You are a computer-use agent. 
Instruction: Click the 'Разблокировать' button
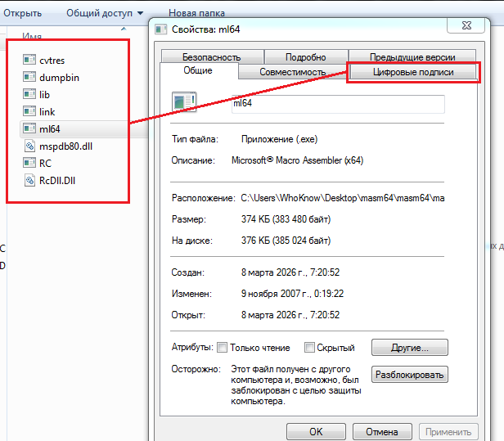[x=410, y=375]
